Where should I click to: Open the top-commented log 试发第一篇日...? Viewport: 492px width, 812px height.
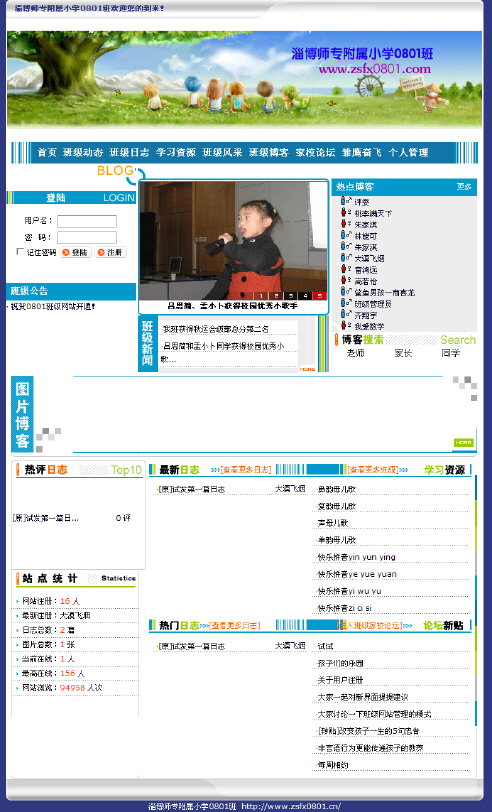(x=46, y=518)
